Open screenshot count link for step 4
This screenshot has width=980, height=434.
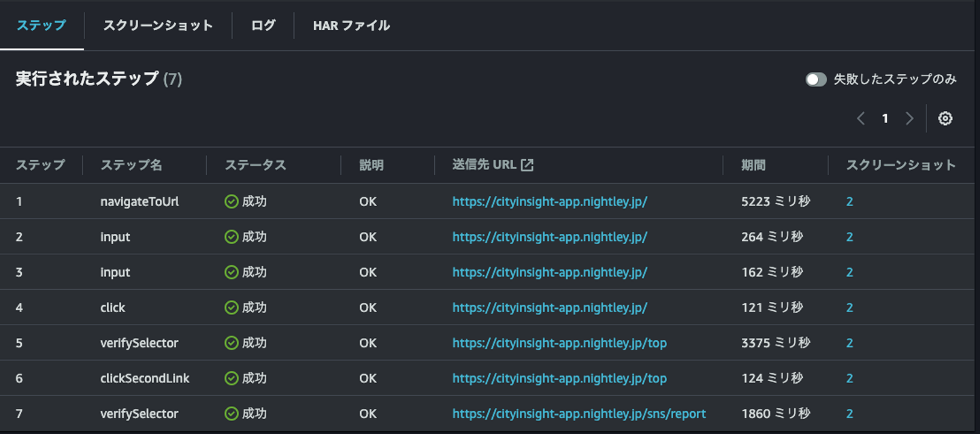point(849,307)
